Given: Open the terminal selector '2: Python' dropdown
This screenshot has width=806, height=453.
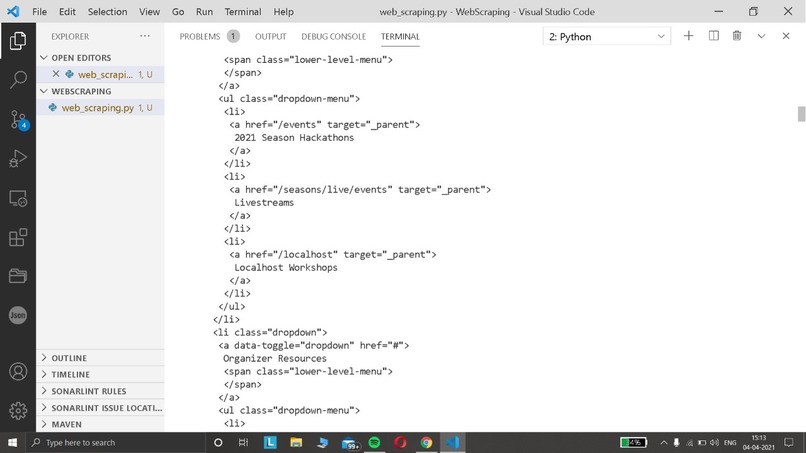Looking at the screenshot, I should click(607, 37).
